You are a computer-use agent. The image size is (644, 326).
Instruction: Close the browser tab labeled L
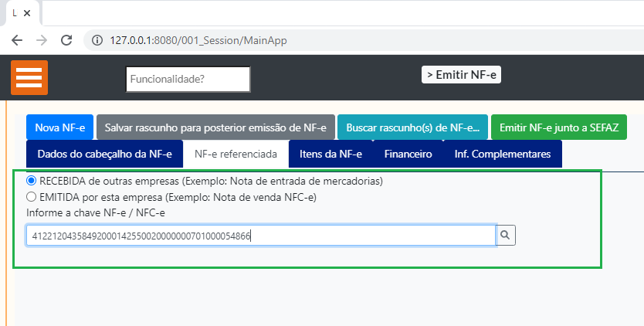click(x=29, y=13)
